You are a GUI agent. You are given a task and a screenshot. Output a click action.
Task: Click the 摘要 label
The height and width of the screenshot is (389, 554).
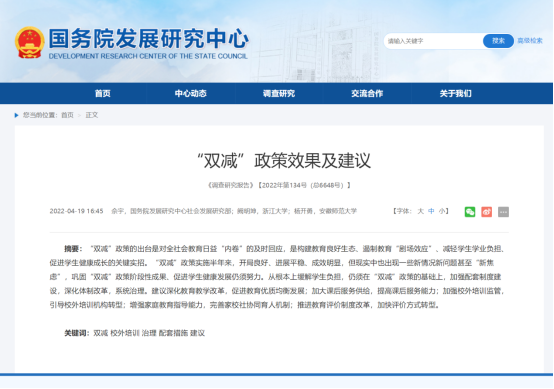[73, 249]
